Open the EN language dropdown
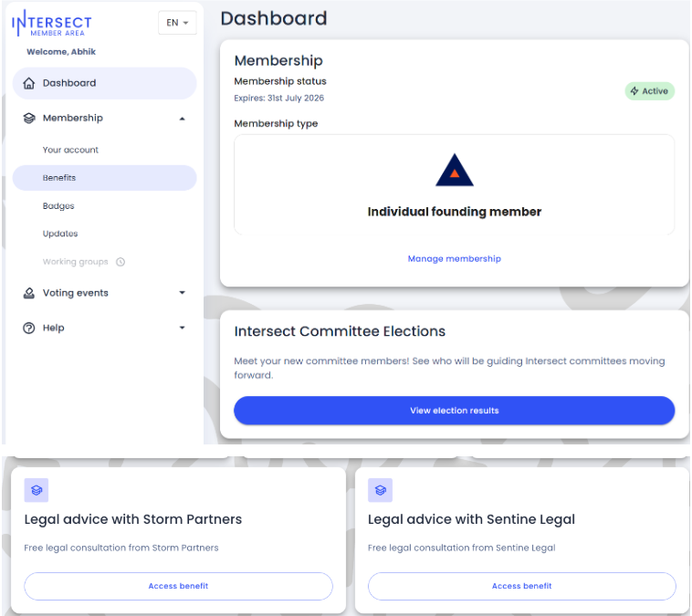 tap(177, 23)
